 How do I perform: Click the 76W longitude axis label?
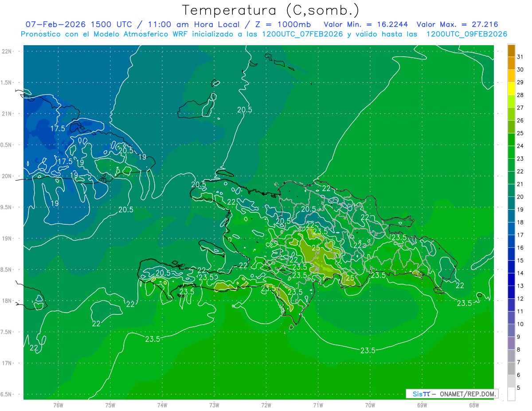coord(58,405)
